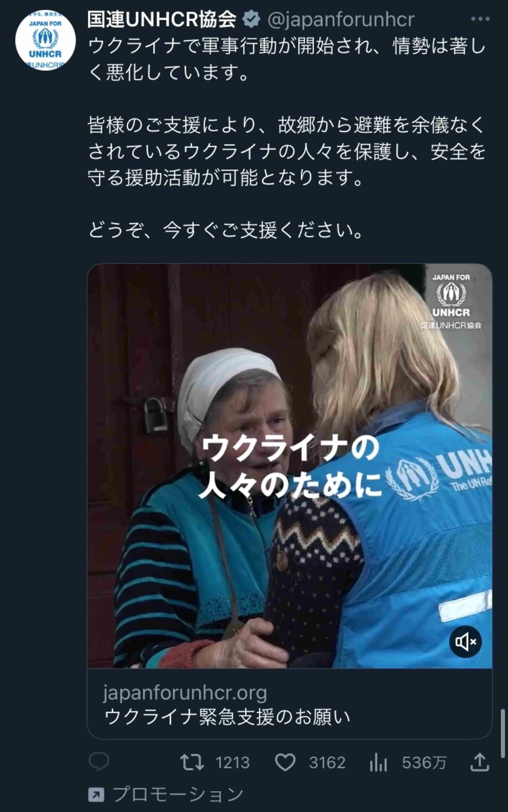Click the 3162 likes count
Viewport: 508px width, 812px height.
(x=327, y=762)
